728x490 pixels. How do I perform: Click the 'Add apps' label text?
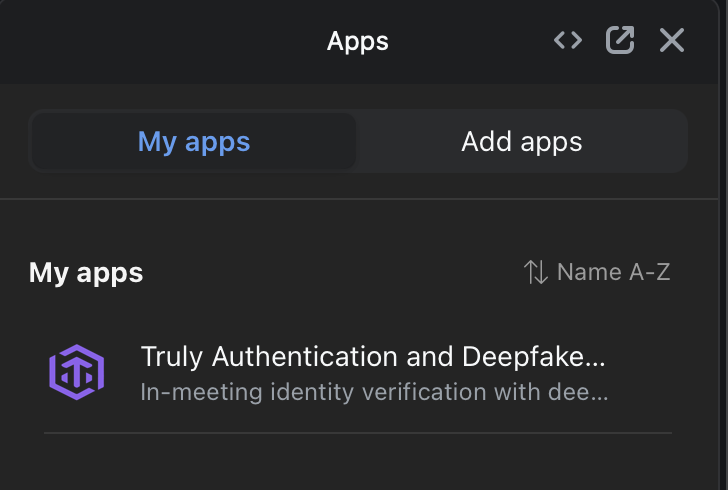point(521,141)
